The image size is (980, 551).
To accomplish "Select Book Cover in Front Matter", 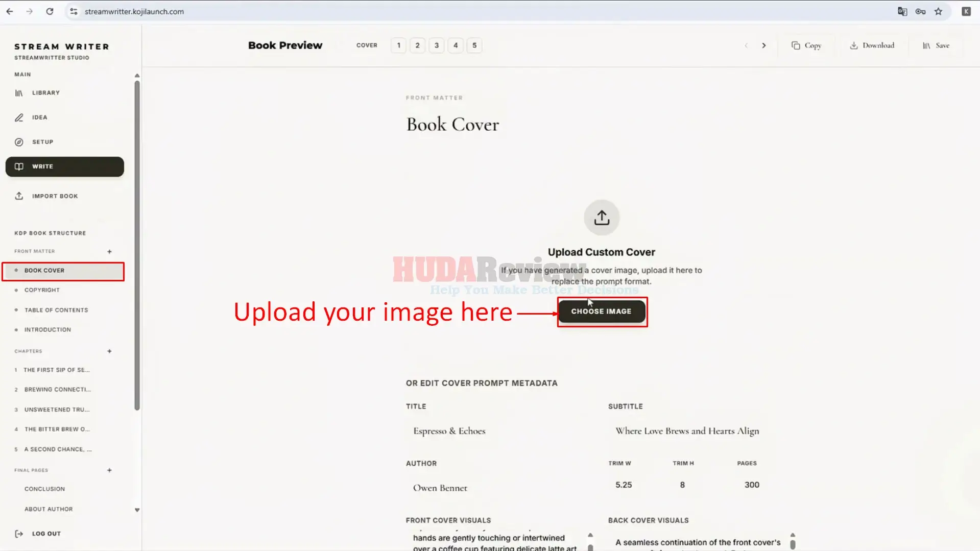I will (x=63, y=271).
